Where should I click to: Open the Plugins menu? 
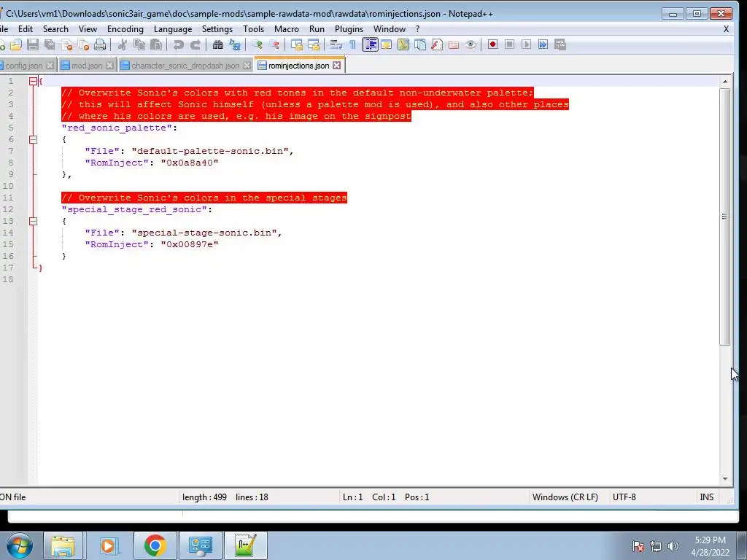tap(349, 29)
